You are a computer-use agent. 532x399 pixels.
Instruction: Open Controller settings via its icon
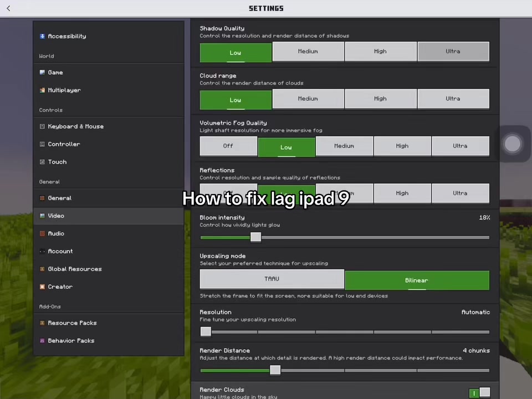click(x=42, y=144)
